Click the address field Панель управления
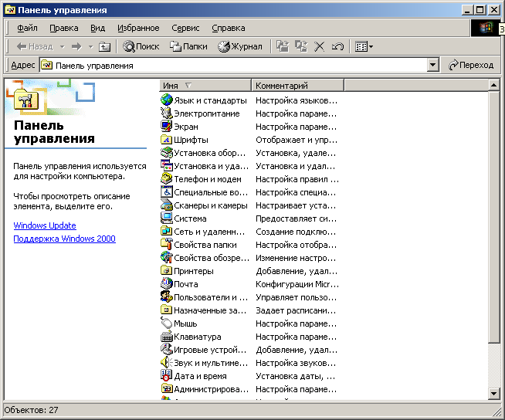Screen dimensions: 505x420 point(234,66)
